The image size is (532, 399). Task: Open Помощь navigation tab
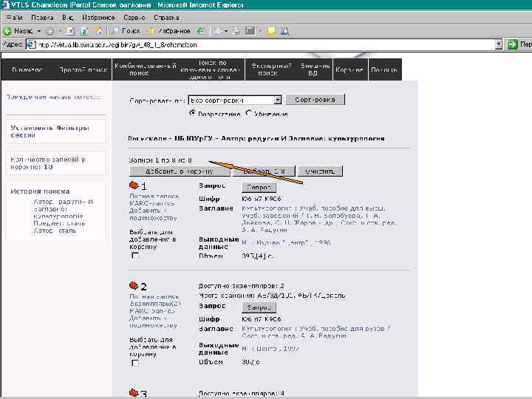(x=384, y=70)
